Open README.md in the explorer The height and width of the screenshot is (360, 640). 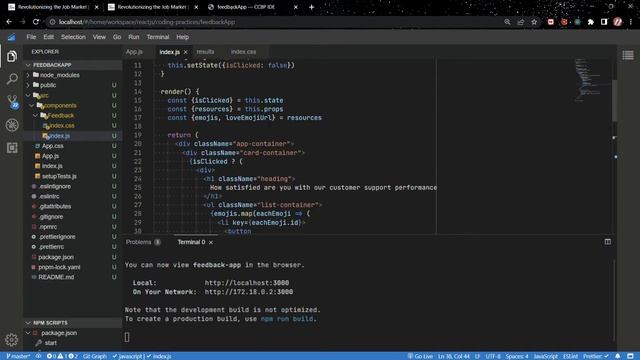(56, 277)
